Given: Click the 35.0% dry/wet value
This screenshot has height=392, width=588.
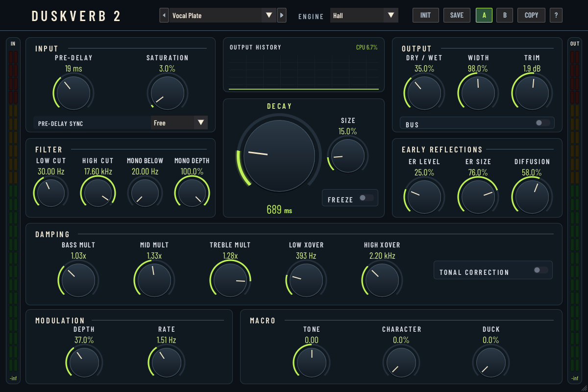Looking at the screenshot, I should [x=424, y=69].
